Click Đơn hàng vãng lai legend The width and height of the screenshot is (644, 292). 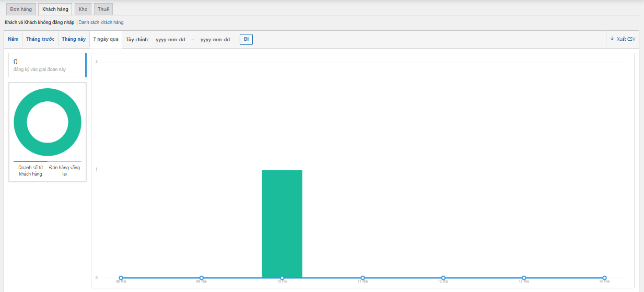[64, 171]
